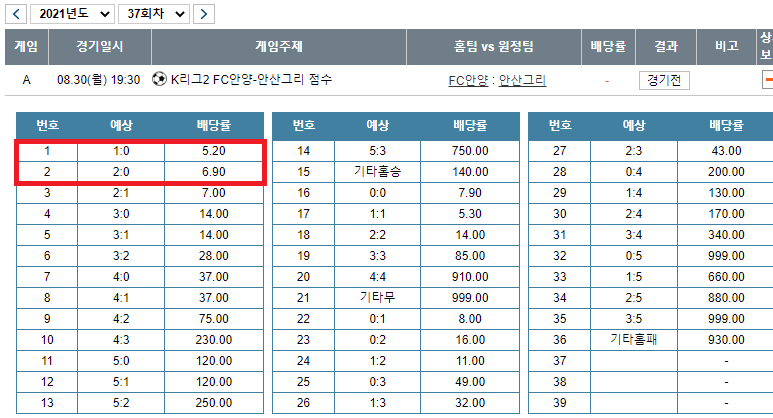
Task: Click the orange minus icon in last column
Action: pos(767,80)
